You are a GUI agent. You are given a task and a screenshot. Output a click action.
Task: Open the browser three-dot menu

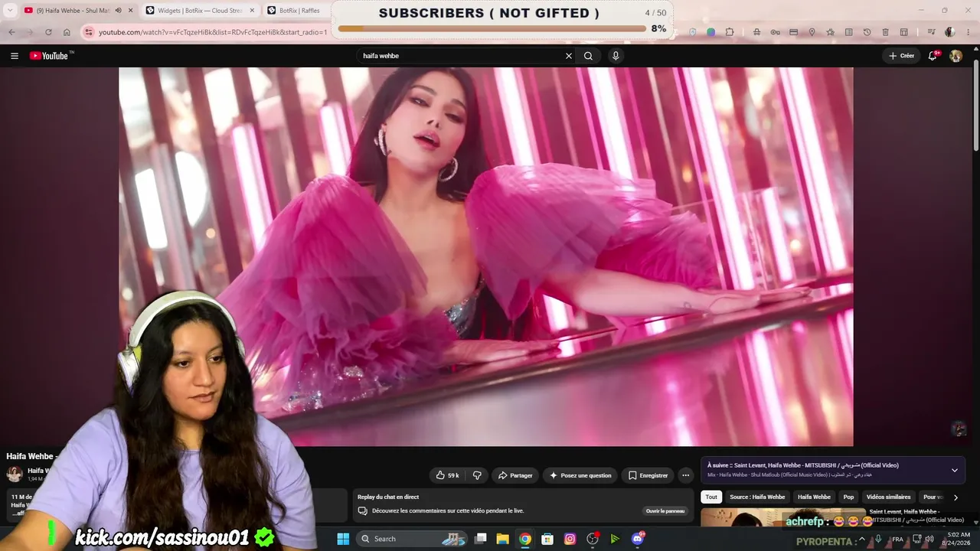(967, 32)
